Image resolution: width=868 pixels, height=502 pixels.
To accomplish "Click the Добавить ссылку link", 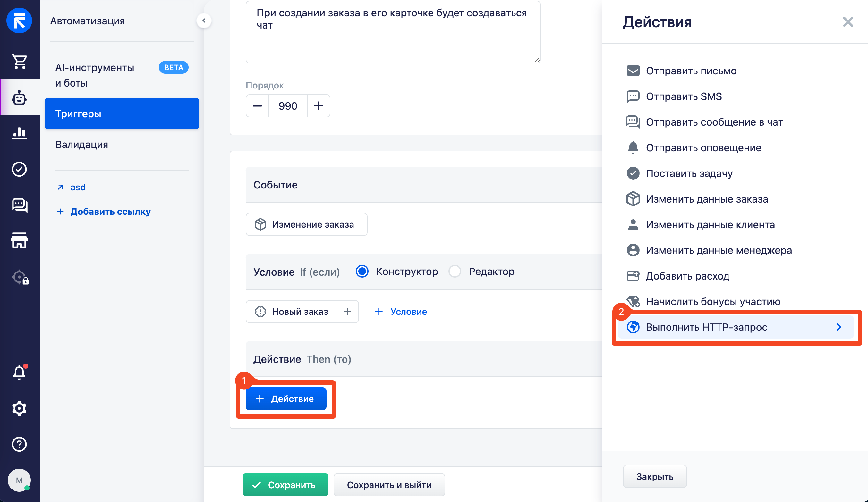I will click(x=110, y=211).
